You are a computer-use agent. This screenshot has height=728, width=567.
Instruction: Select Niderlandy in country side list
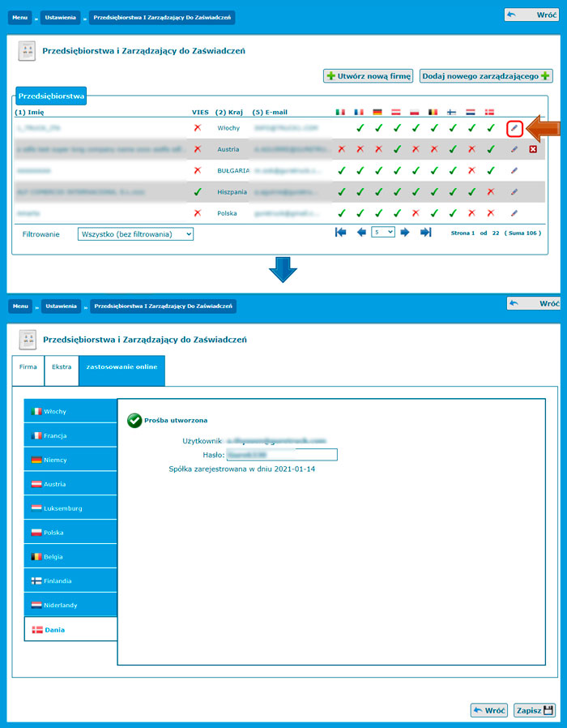(x=70, y=605)
